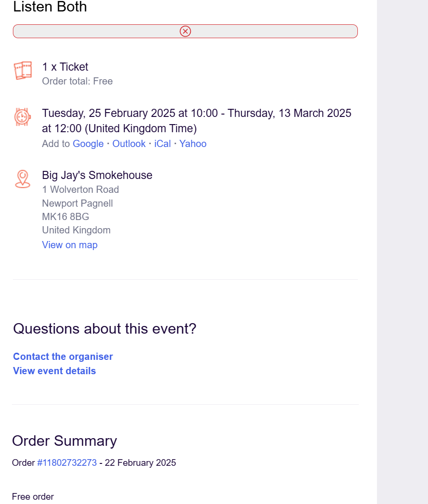
Task: Click the event date and time text
Action: pos(197,121)
